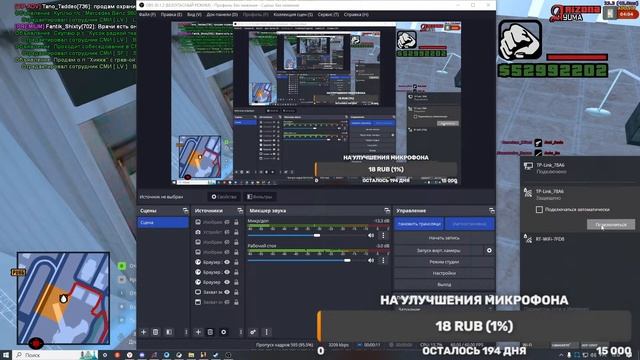This screenshot has width=640, height=360.
Task: Toggle visibility of Захват эк source
Action: coord(227,292)
